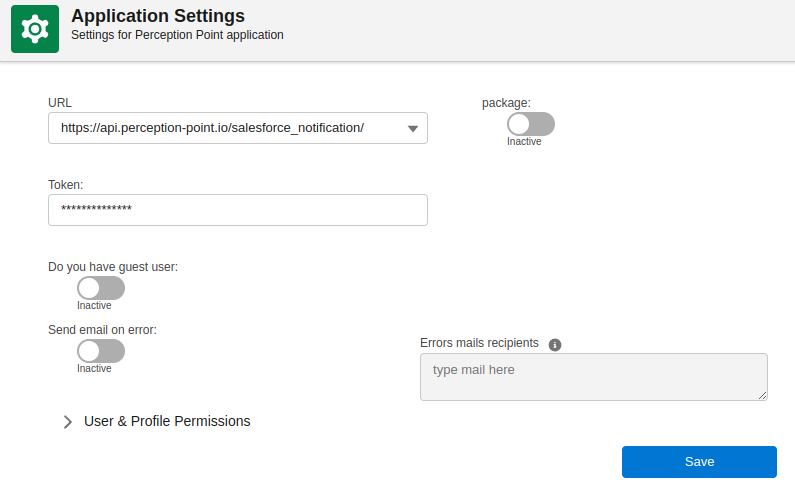The width and height of the screenshot is (795, 498).
Task: Click into the Errors mails recipients text area
Action: click(593, 376)
